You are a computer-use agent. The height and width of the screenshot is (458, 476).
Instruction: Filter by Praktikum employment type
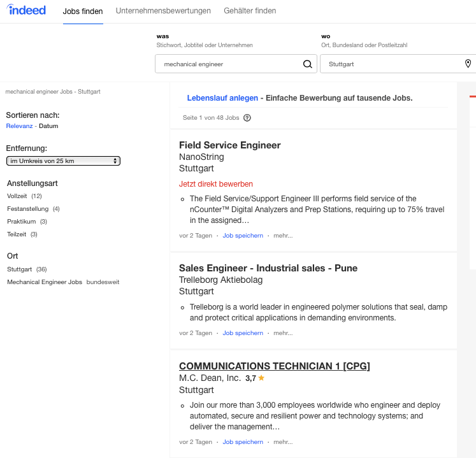(x=21, y=222)
